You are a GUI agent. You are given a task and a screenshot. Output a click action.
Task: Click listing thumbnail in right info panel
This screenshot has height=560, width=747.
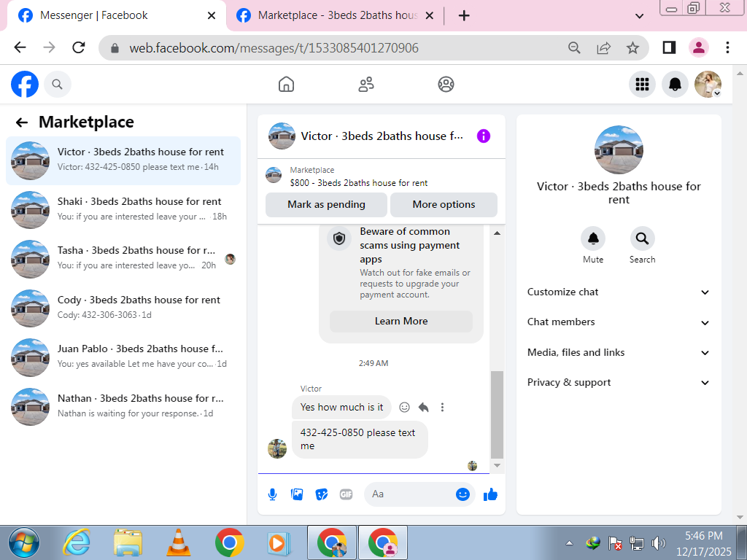619,149
